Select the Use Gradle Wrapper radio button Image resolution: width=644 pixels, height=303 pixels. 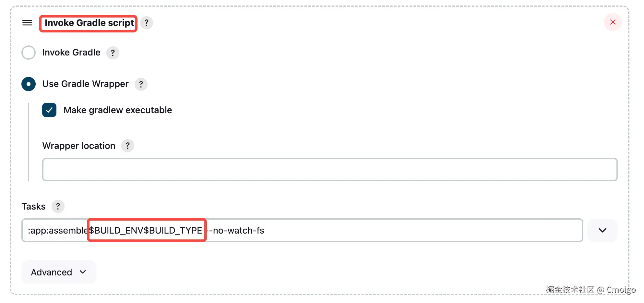click(x=29, y=84)
